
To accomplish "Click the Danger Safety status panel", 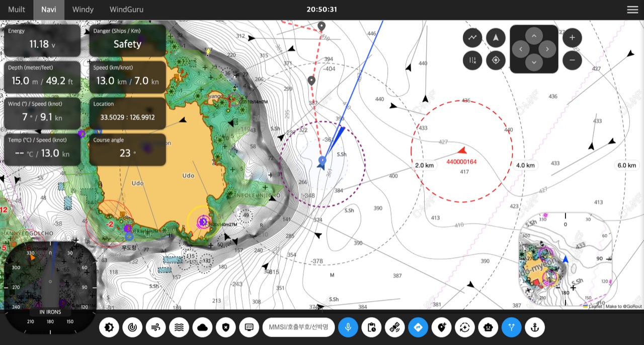I will [128, 40].
